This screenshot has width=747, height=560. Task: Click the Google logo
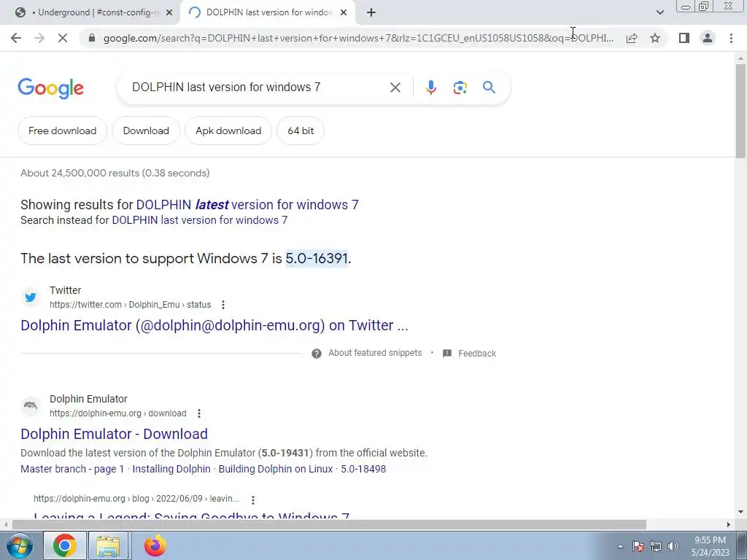[51, 88]
